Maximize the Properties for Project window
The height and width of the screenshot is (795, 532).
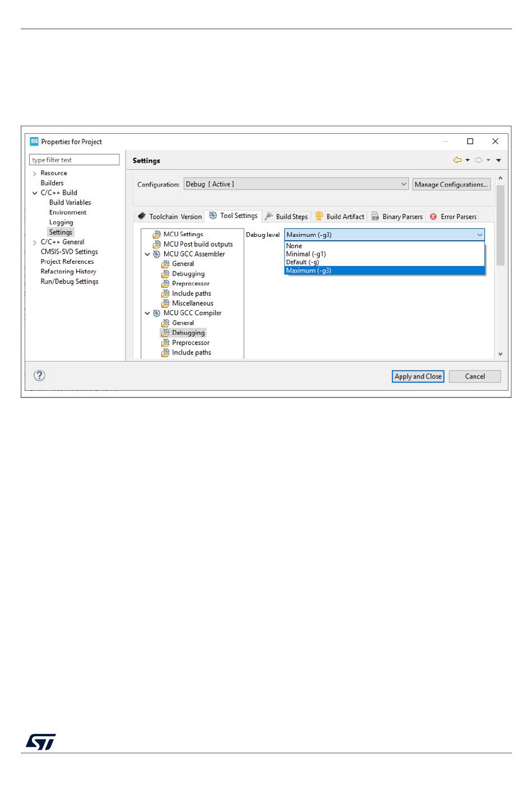tap(470, 141)
